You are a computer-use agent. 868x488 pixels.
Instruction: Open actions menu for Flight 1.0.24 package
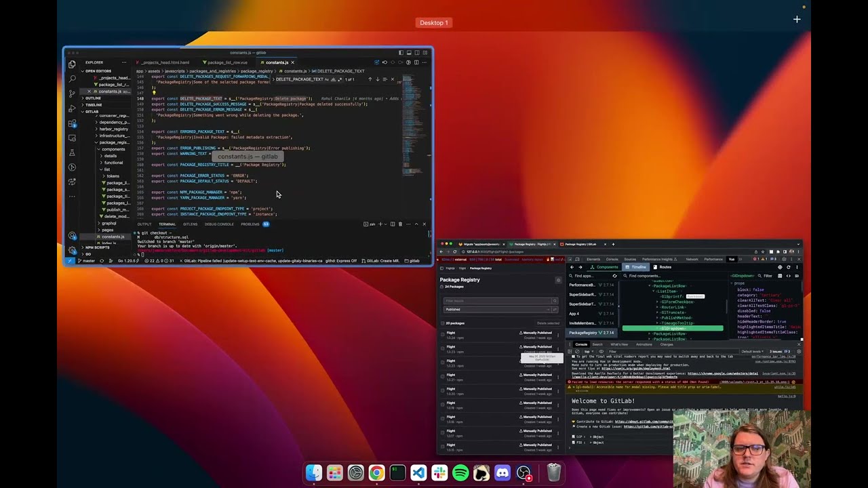point(558,335)
